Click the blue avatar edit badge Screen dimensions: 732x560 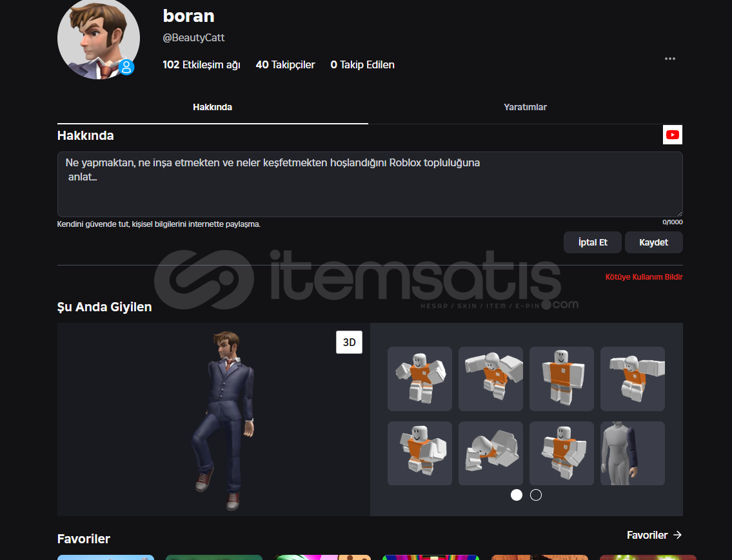coord(126,67)
